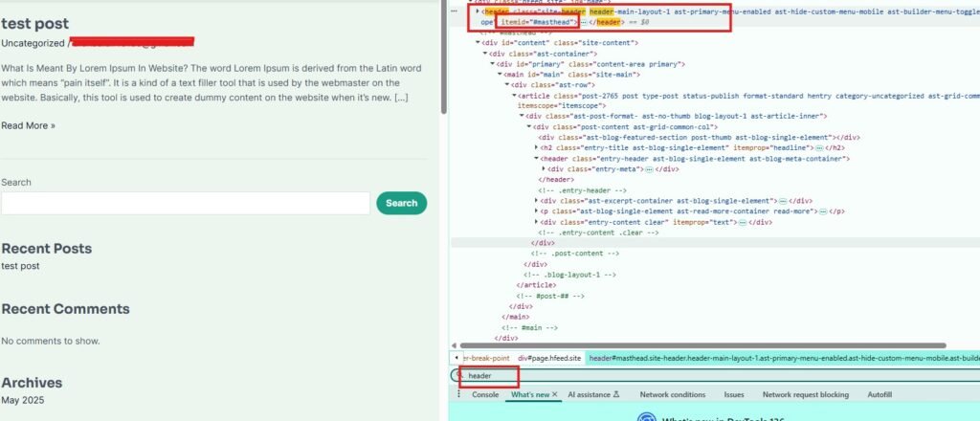This screenshot has width=980, height=421.
Task: Collapse the main#main site-main node
Action: pyautogui.click(x=499, y=75)
